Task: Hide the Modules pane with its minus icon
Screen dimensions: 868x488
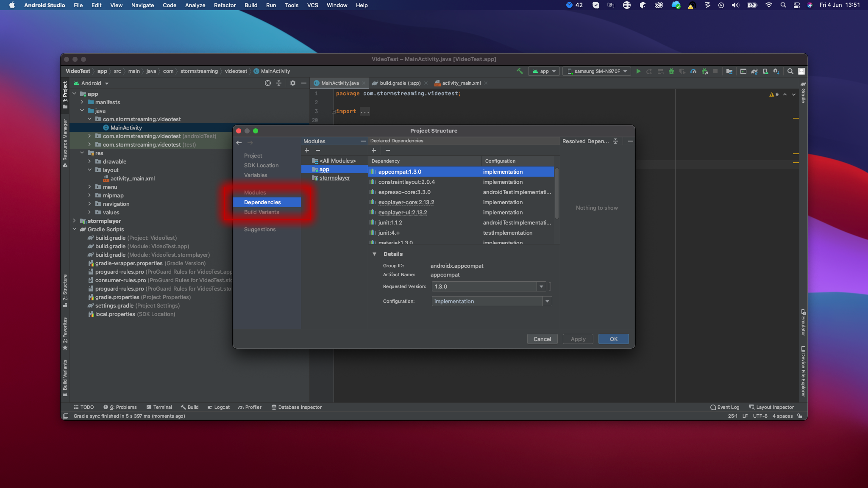Action: tap(363, 141)
